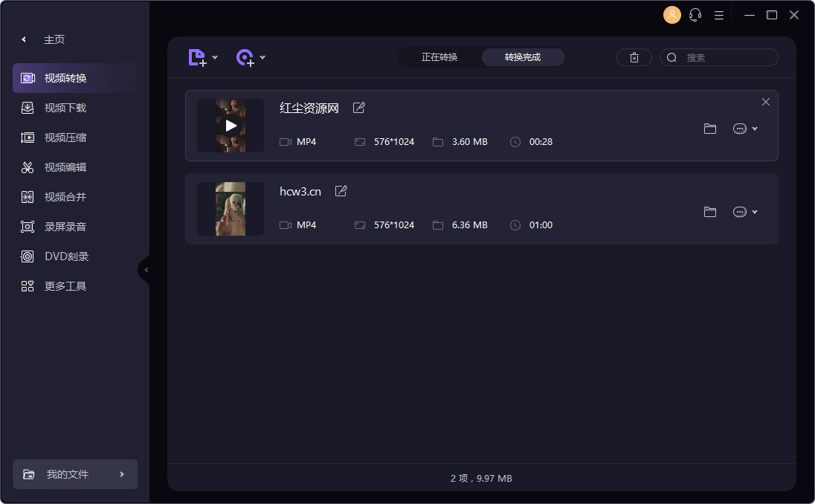The width and height of the screenshot is (815, 504).
Task: Remove the 红尘资源网 item with X
Action: coord(766,102)
